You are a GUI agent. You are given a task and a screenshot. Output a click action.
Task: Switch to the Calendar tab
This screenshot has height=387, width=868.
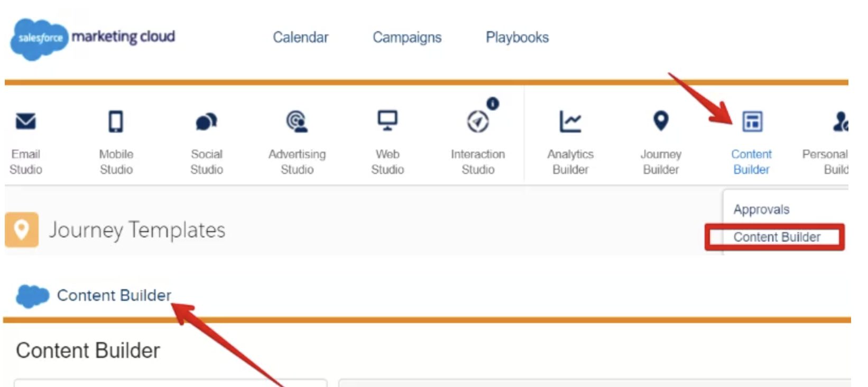pyautogui.click(x=300, y=38)
